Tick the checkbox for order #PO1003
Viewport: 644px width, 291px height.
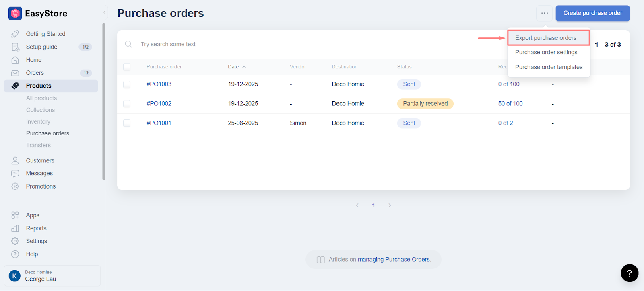click(x=127, y=84)
